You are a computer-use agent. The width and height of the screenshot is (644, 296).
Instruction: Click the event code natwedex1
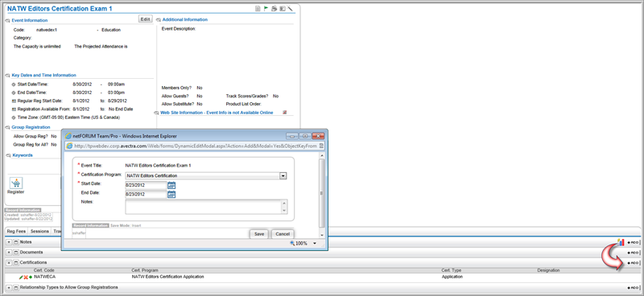pos(47,30)
